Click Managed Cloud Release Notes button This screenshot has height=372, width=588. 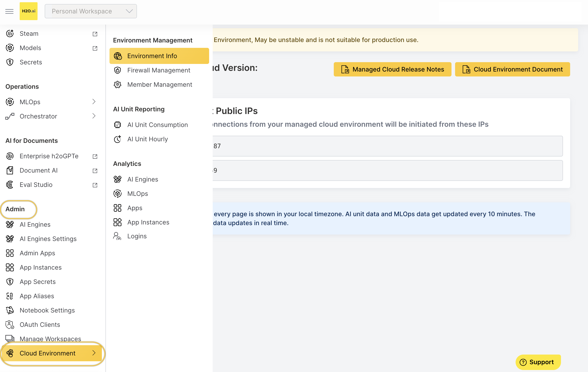(x=392, y=69)
